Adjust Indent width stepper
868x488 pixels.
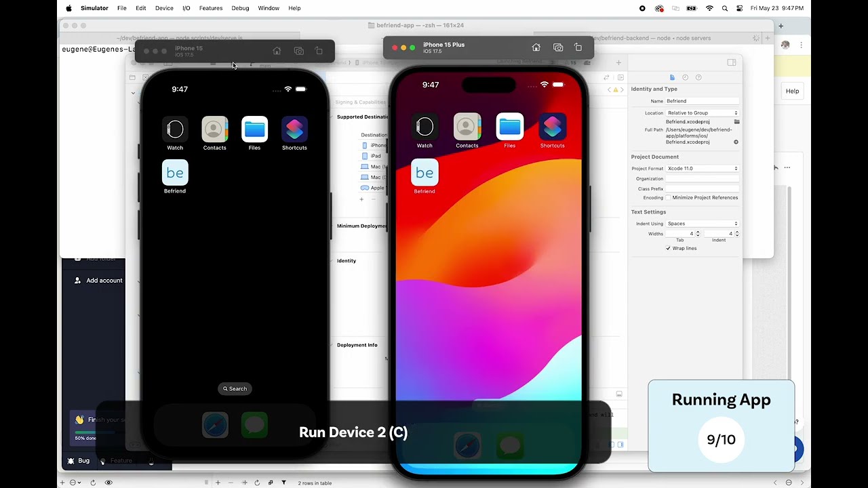click(737, 233)
